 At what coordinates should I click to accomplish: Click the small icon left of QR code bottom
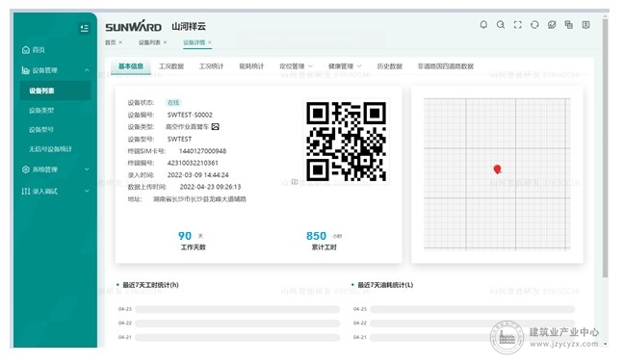coord(295,182)
